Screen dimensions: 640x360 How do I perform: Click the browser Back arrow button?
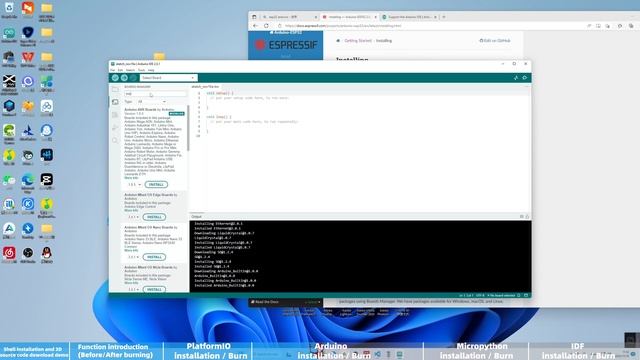(256, 26)
